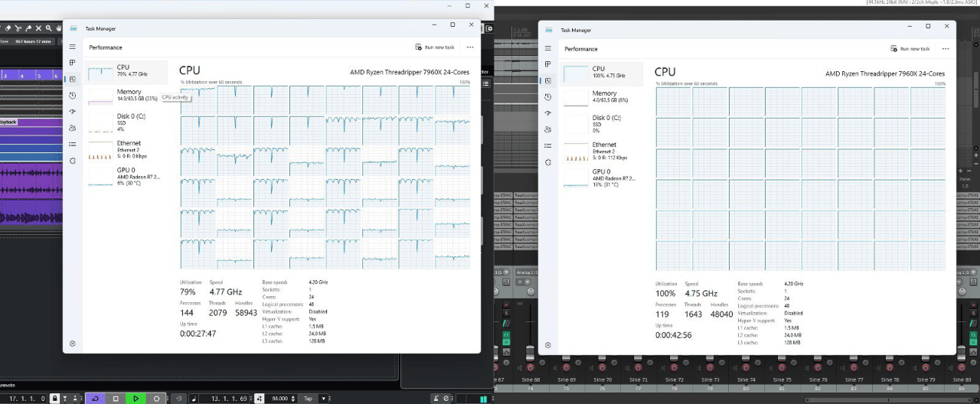The height and width of the screenshot is (404, 980).
Task: Click the tempo value field 98.000
Action: pos(280,398)
